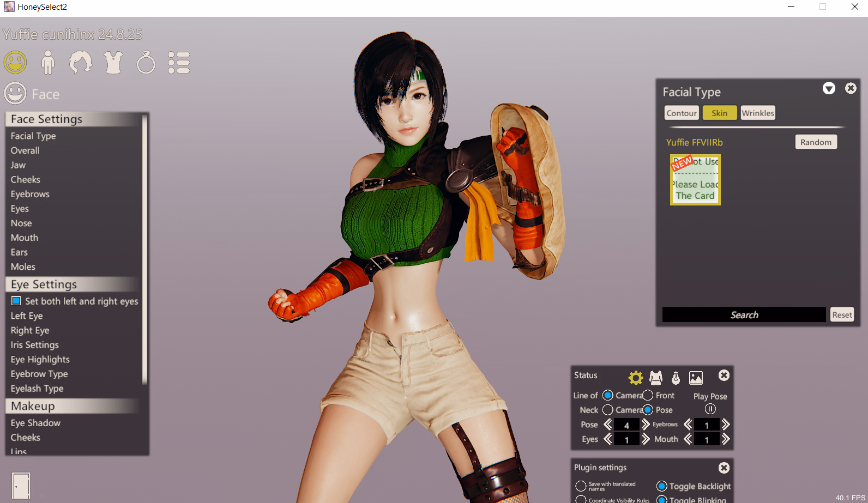Open the Accessories ring category icon
Screen dimensions: 868x503
[x=146, y=63]
